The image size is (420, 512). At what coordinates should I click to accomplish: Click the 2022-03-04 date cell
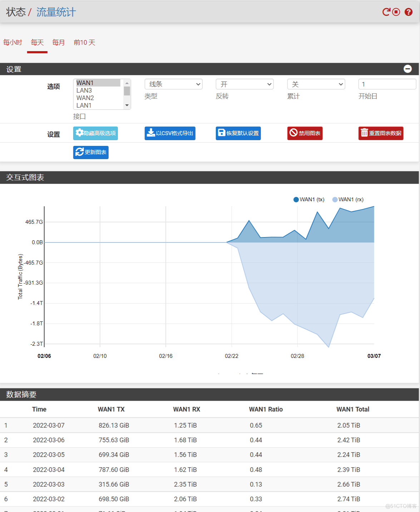pyautogui.click(x=49, y=470)
